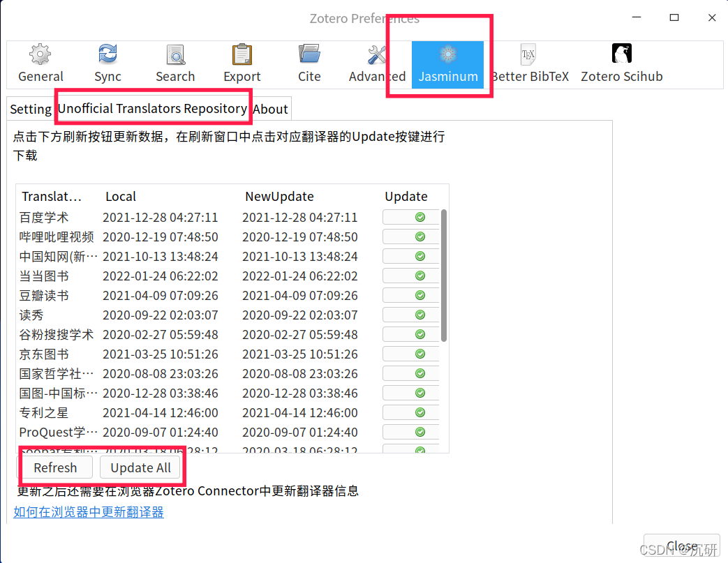The height and width of the screenshot is (563, 728).
Task: Switch to Unofficial Translators Repository tab
Action: [152, 109]
